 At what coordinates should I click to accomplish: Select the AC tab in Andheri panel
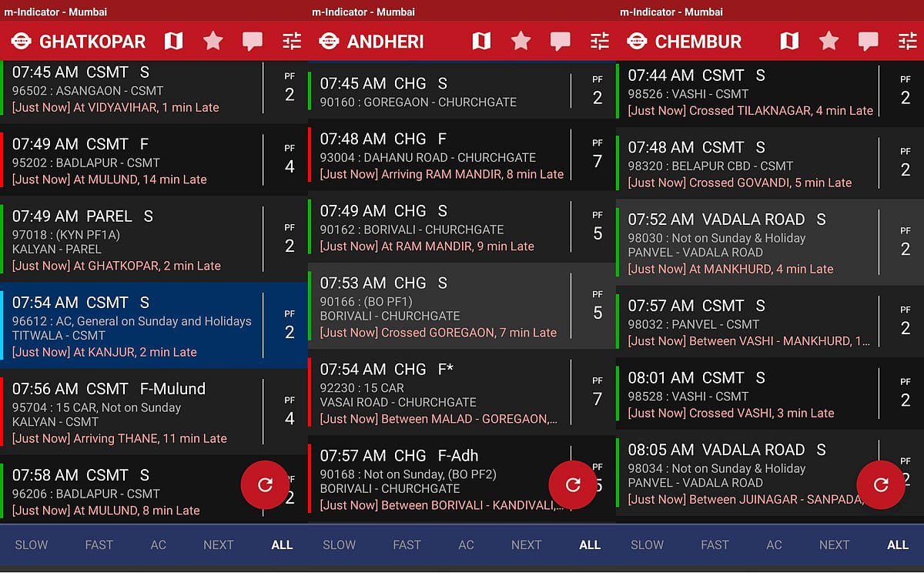(467, 545)
